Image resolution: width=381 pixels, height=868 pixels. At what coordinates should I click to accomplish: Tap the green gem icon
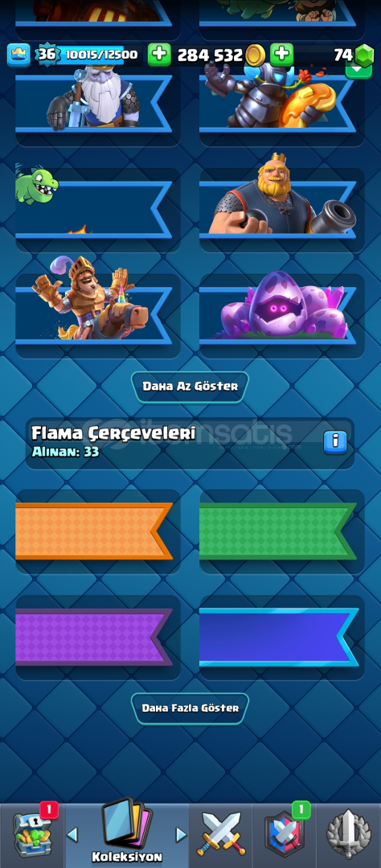pyautogui.click(x=363, y=55)
